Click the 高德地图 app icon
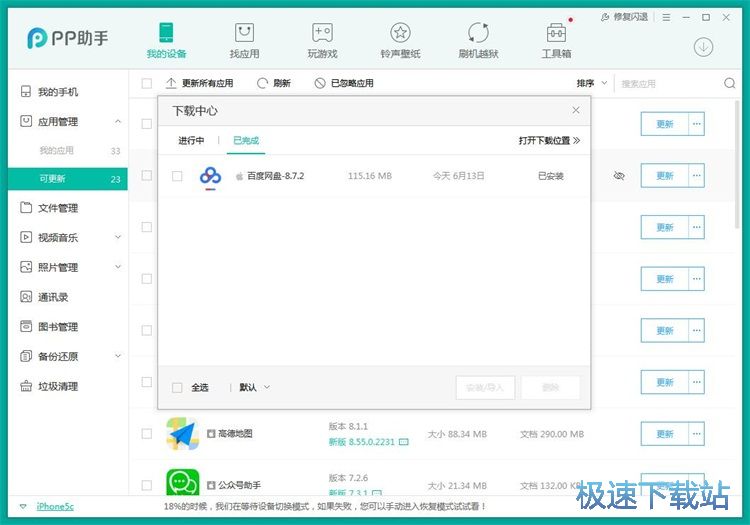Viewport: 750px width, 525px height. (x=183, y=434)
